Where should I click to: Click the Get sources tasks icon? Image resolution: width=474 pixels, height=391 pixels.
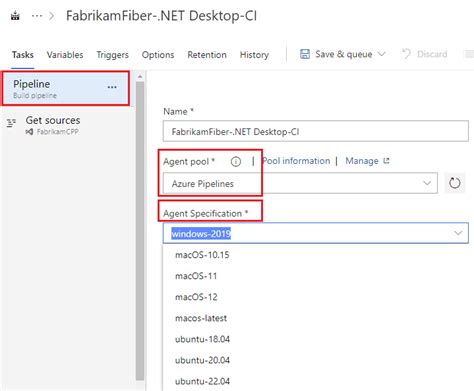pyautogui.click(x=11, y=123)
